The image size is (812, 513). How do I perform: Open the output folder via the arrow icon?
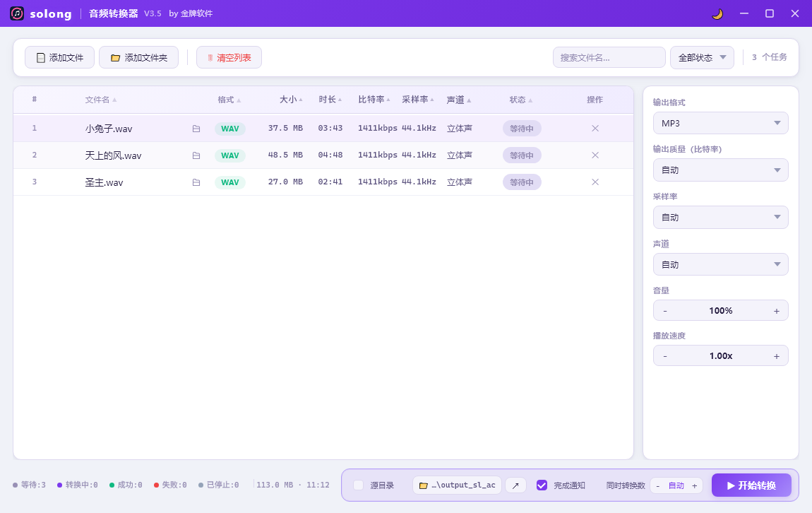515,485
